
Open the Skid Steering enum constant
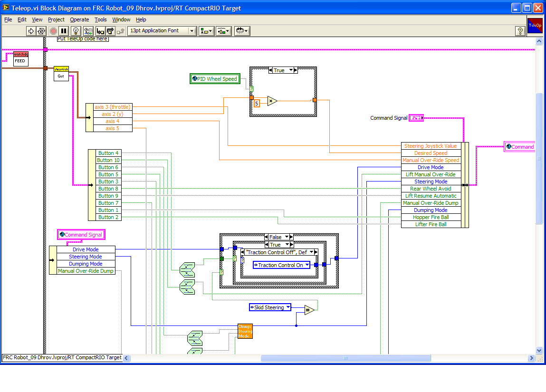click(270, 307)
